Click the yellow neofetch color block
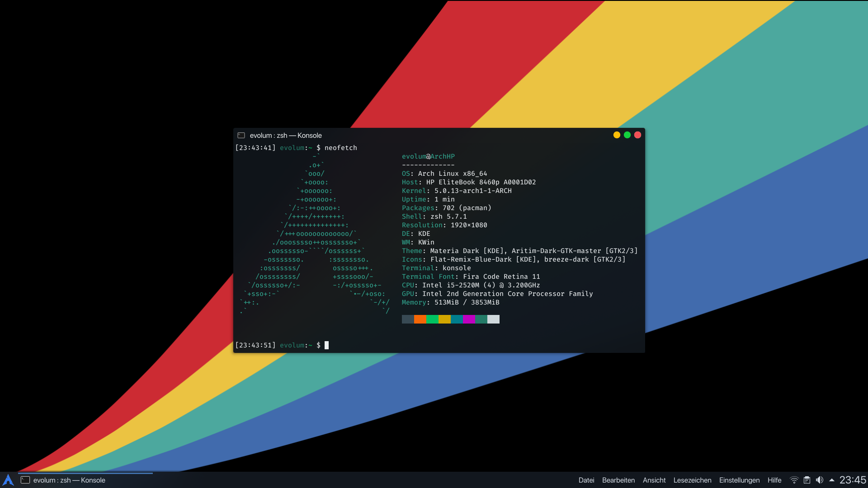Screen dimensions: 868x488 [444, 319]
